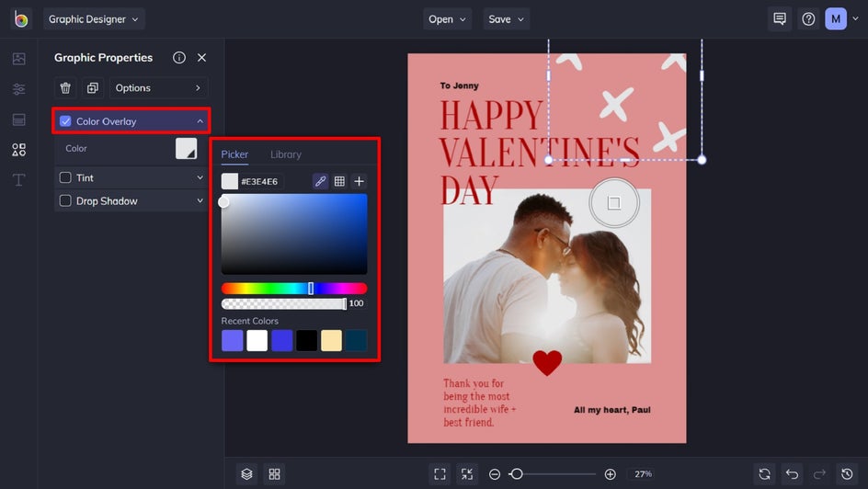The image size is (868, 489).
Task: Open the grid view icon in bottom bar
Action: coord(275,474)
